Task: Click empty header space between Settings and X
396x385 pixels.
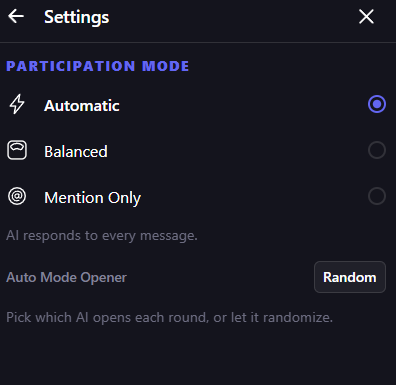Action: (233, 17)
